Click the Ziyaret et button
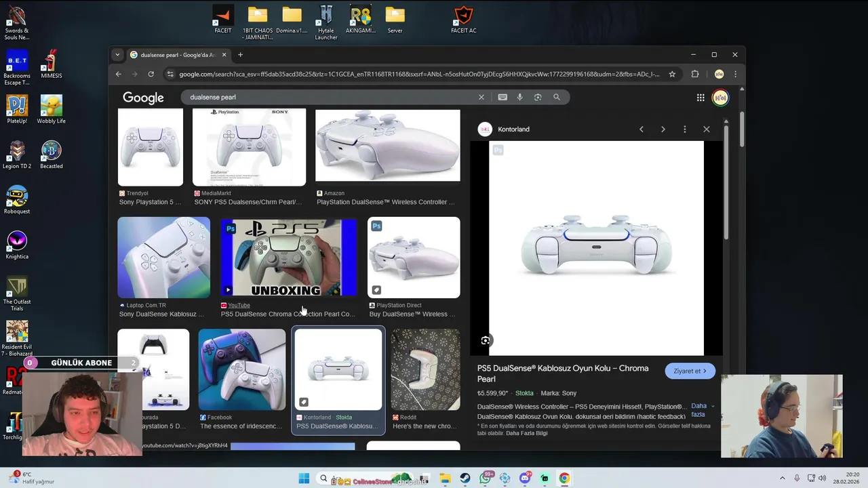This screenshot has width=868, height=488. tap(690, 371)
